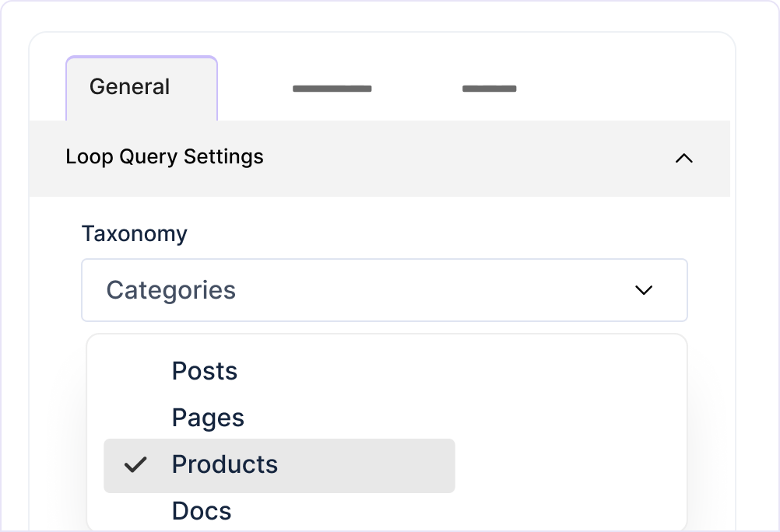Select Docs from the list
Viewport: 780px width, 532px height.
tap(202, 511)
